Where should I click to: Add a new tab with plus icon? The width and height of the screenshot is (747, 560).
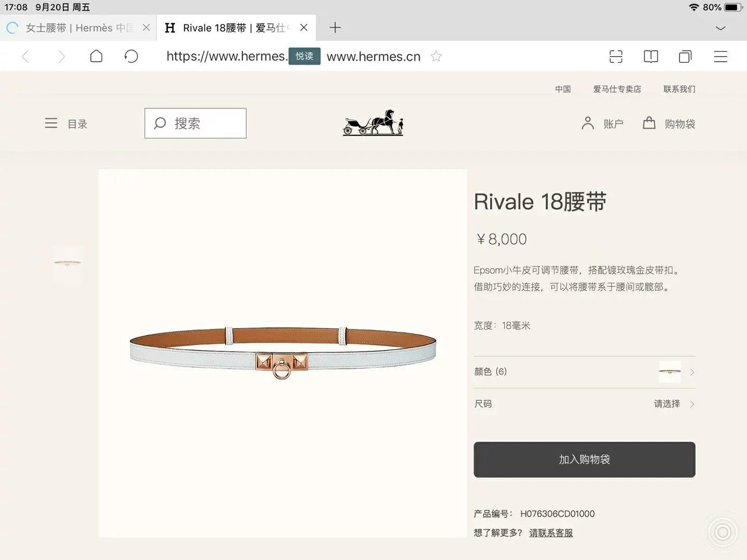(335, 28)
